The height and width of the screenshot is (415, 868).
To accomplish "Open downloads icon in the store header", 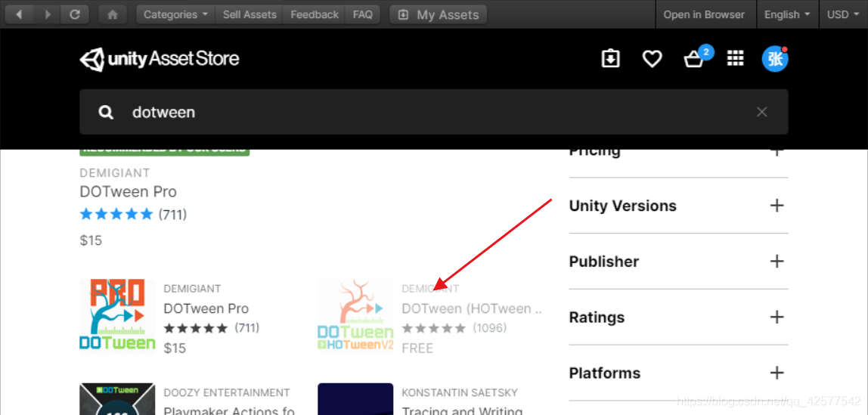I will pyautogui.click(x=610, y=59).
